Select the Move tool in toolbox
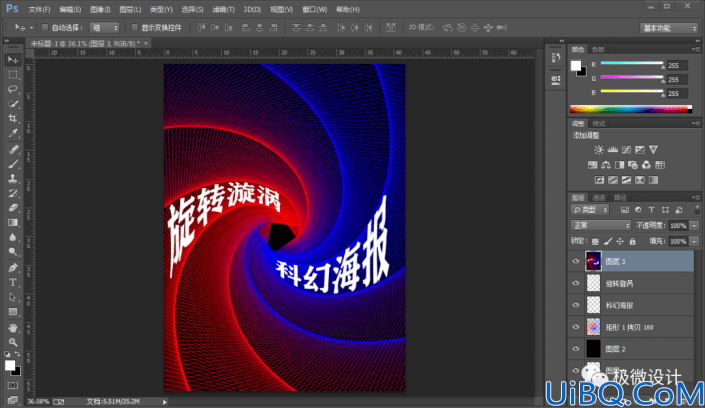This screenshot has width=705, height=408. pos(13,60)
